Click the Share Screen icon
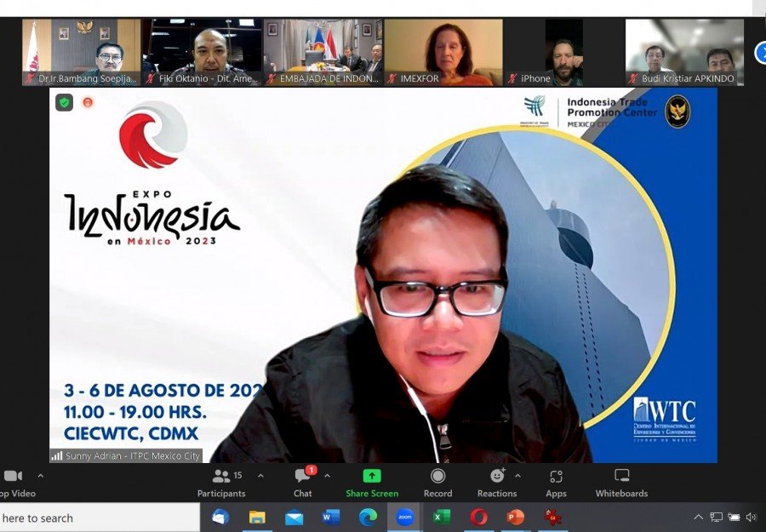The image size is (766, 532). [x=372, y=477]
